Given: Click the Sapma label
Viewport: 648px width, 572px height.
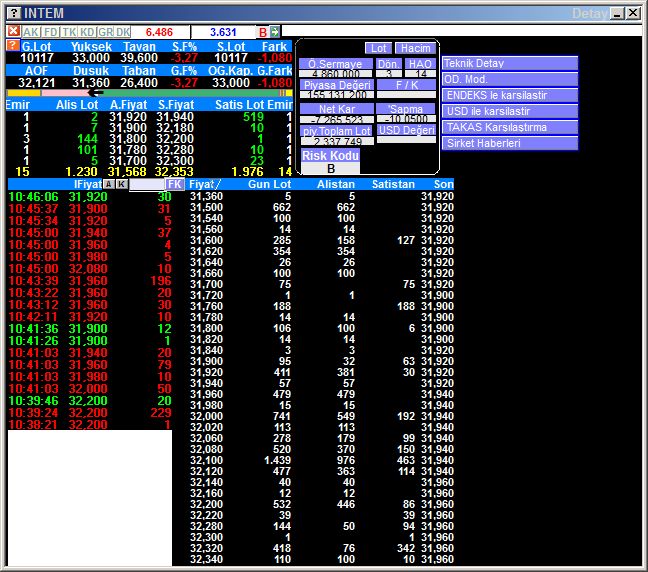Looking at the screenshot, I should point(406,109).
